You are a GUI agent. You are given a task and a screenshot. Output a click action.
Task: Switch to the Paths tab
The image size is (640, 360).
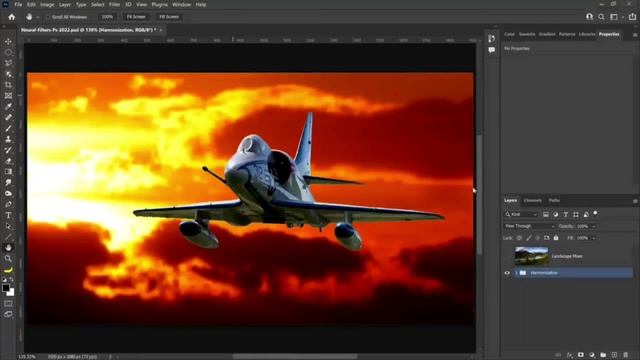click(554, 200)
